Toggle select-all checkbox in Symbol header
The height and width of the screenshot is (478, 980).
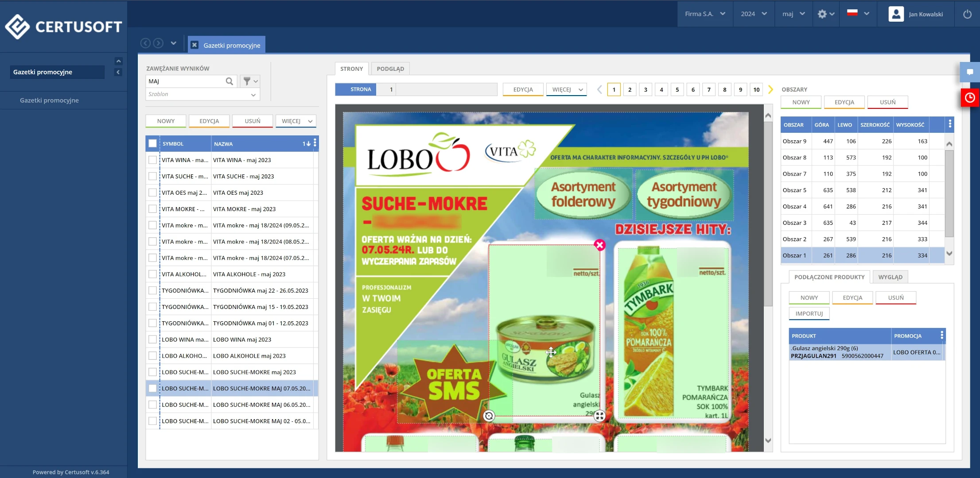(152, 143)
